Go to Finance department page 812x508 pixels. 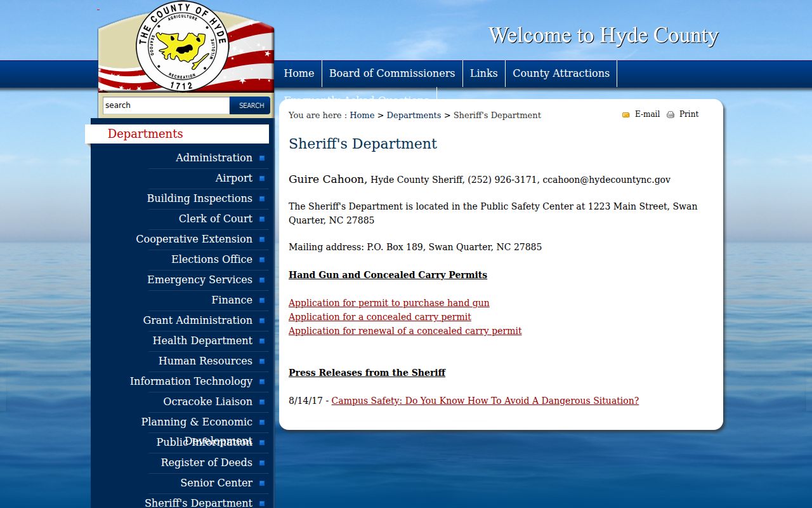tap(232, 300)
